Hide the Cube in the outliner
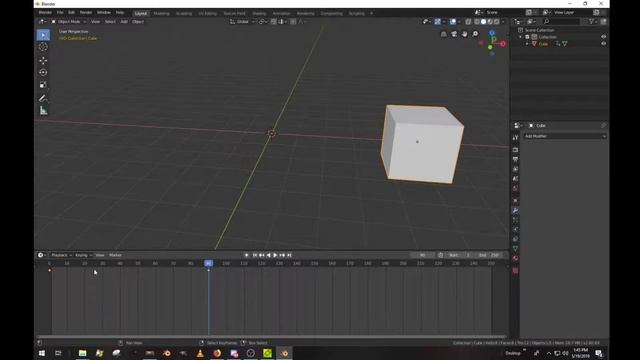The height and width of the screenshot is (360, 640). 603,43
